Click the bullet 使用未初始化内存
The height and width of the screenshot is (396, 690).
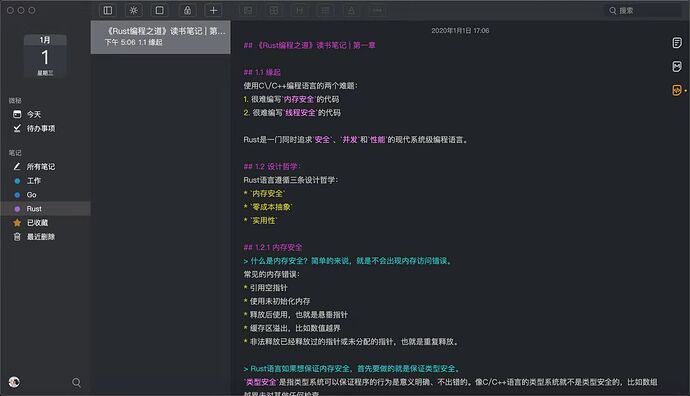277,302
